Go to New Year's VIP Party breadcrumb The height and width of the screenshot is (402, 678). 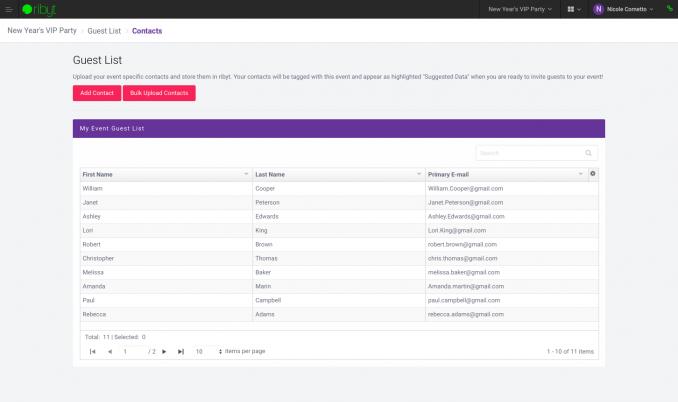pyautogui.click(x=42, y=31)
